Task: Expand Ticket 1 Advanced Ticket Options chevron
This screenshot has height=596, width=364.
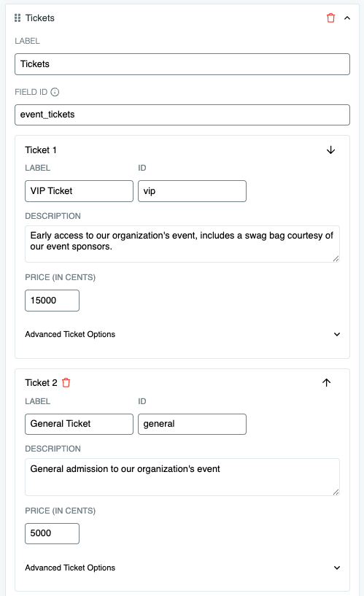Action: [x=336, y=334]
